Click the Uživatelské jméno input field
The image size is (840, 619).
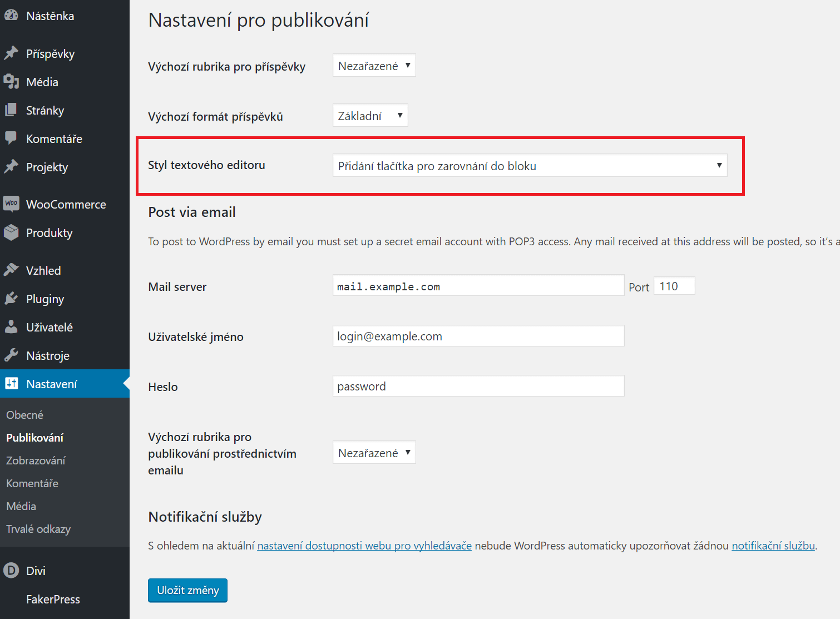(x=478, y=336)
